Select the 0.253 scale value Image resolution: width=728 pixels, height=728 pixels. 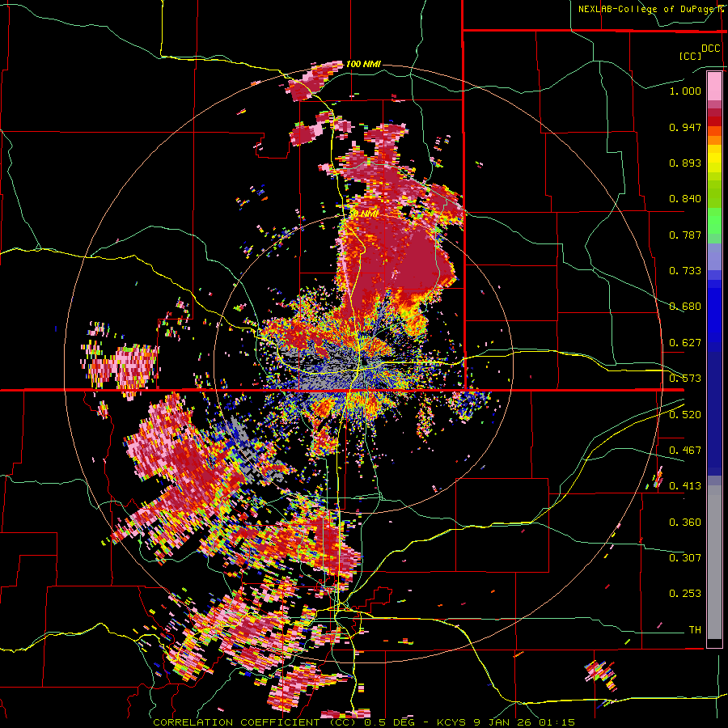[x=685, y=594]
